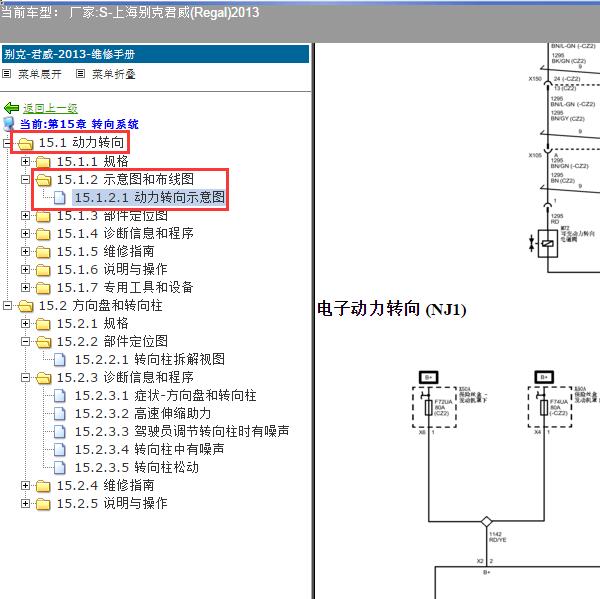Click folder icon for 15.2 方向盘和转向柱
This screenshot has width=600, height=599.
click(26, 306)
